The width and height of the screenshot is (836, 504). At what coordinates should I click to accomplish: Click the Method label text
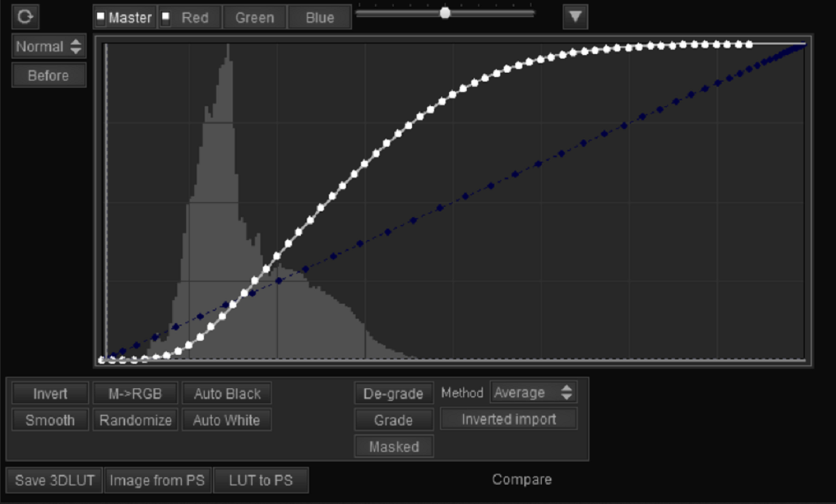pos(462,393)
